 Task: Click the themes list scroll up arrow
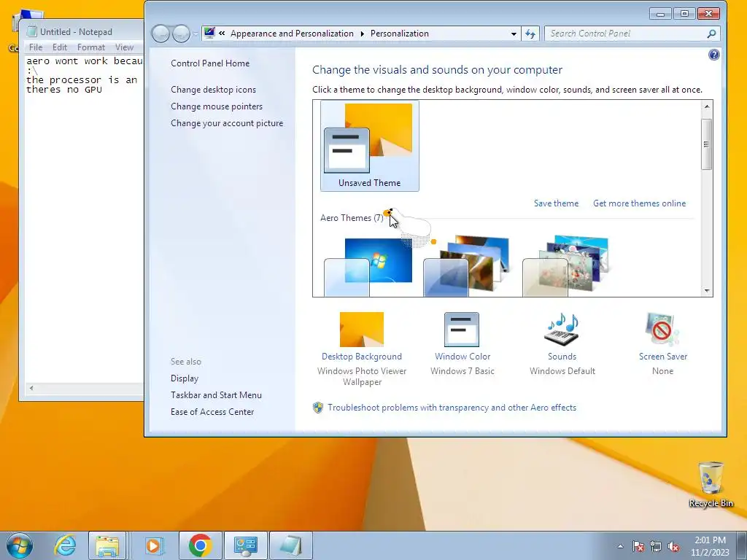point(707,106)
